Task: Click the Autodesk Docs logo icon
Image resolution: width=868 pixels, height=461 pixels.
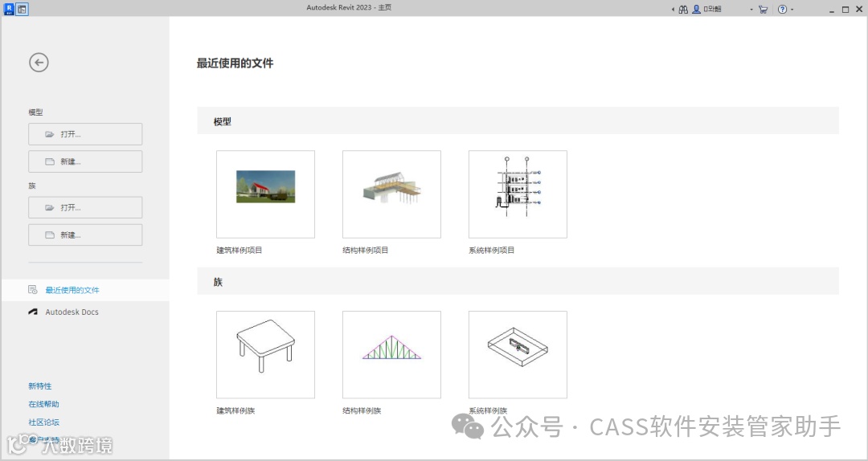Action: pos(33,312)
